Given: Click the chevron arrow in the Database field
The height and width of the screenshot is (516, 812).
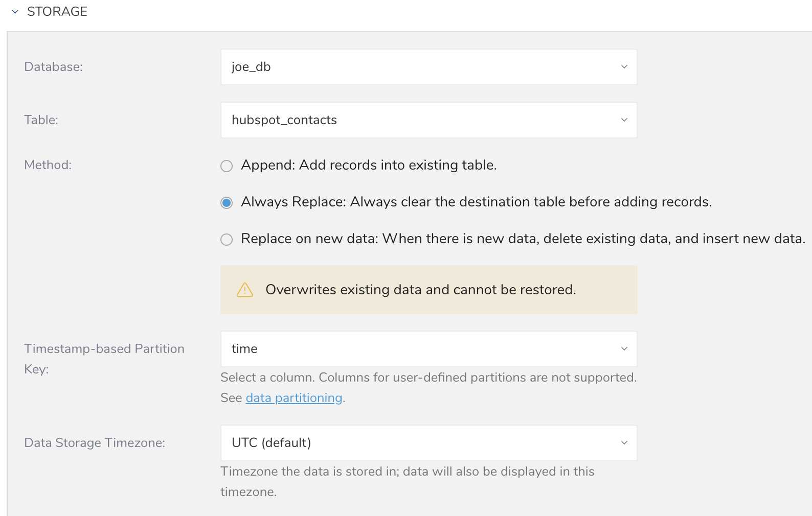Looking at the screenshot, I should (x=624, y=67).
